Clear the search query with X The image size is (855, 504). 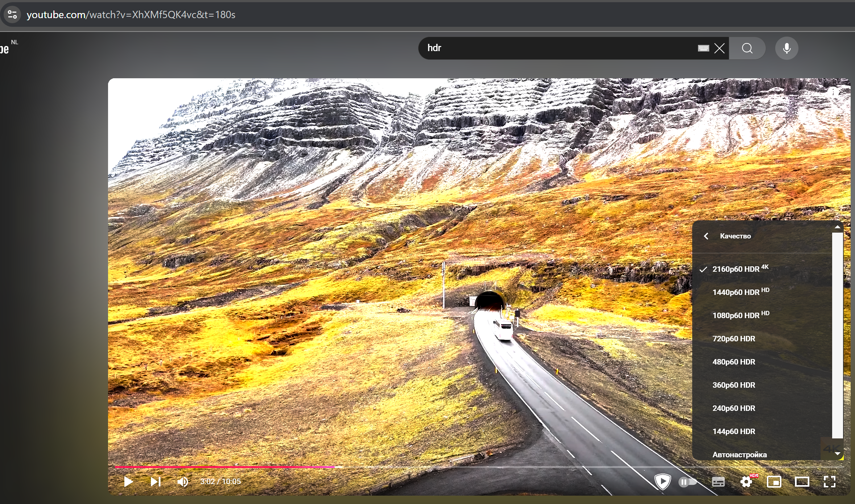(x=719, y=48)
